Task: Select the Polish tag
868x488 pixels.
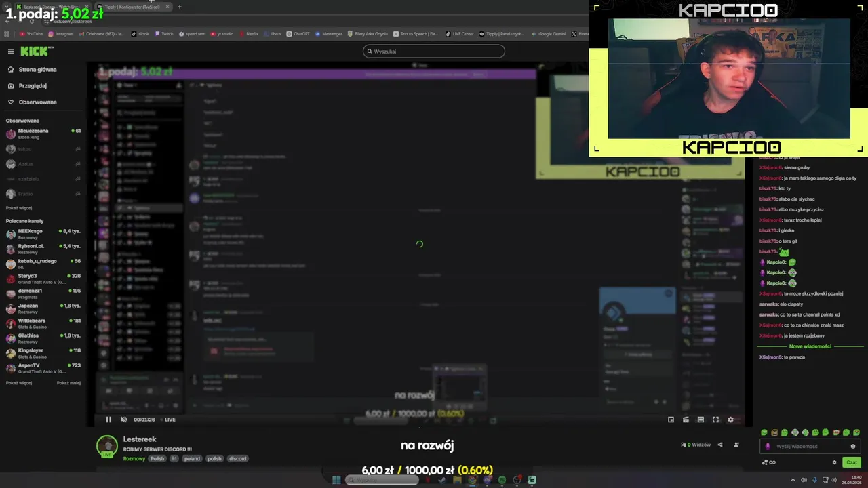Action: [157, 458]
